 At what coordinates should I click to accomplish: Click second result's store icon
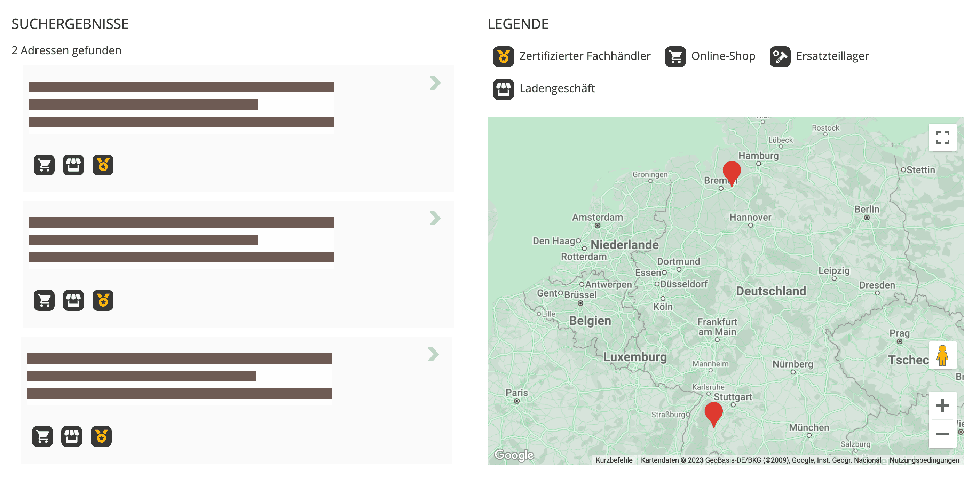[73, 300]
